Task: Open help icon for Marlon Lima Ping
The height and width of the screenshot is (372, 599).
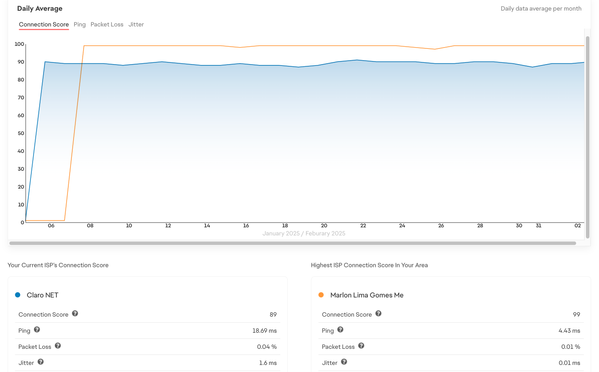Action: pos(340,330)
